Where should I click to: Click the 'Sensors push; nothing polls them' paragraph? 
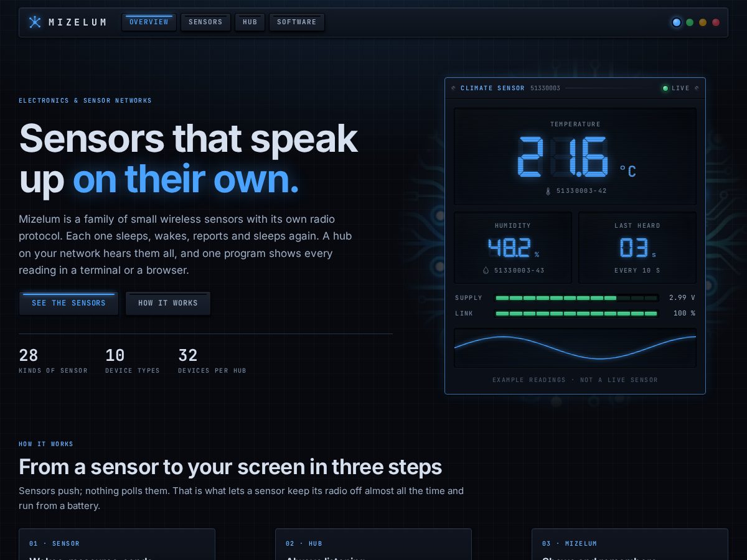(x=242, y=498)
